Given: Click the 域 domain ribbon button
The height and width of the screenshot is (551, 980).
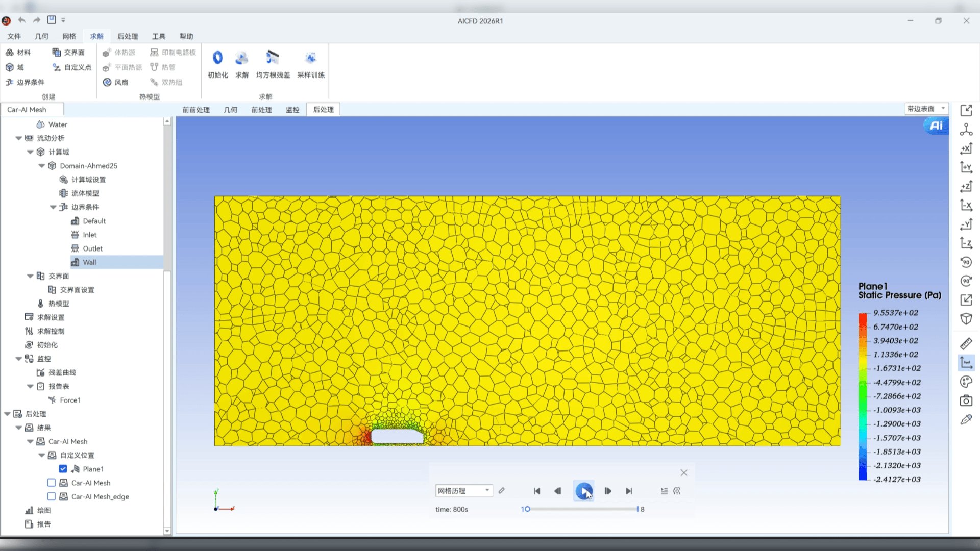Looking at the screenshot, I should [15, 67].
